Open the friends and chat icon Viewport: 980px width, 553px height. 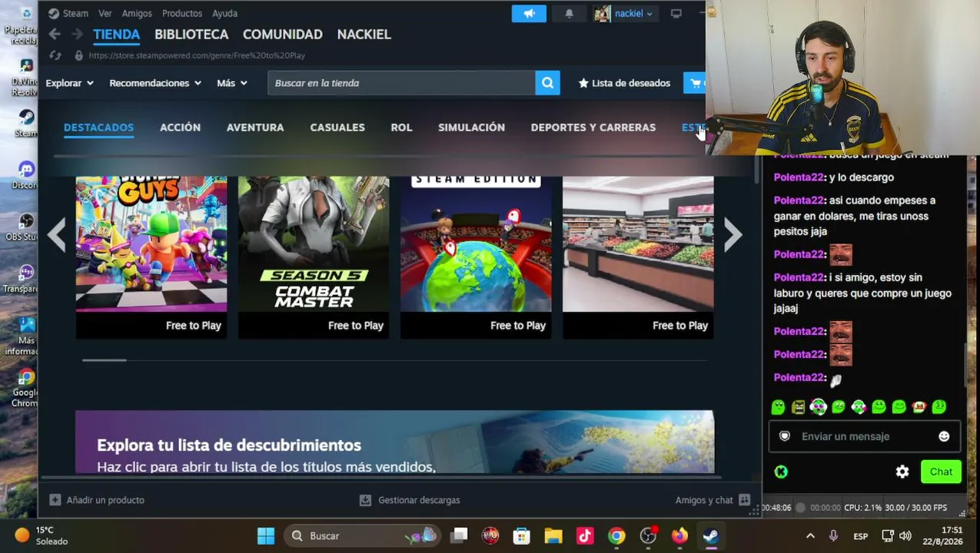click(x=744, y=500)
